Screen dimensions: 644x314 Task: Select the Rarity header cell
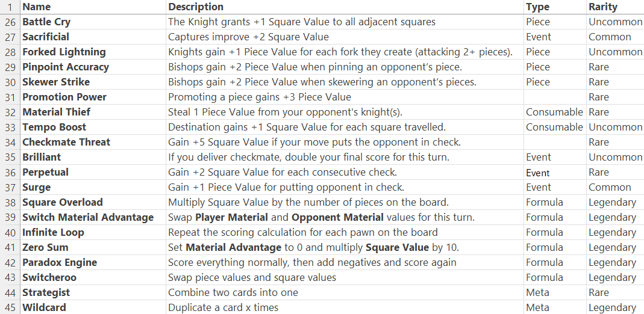pyautogui.click(x=603, y=7)
